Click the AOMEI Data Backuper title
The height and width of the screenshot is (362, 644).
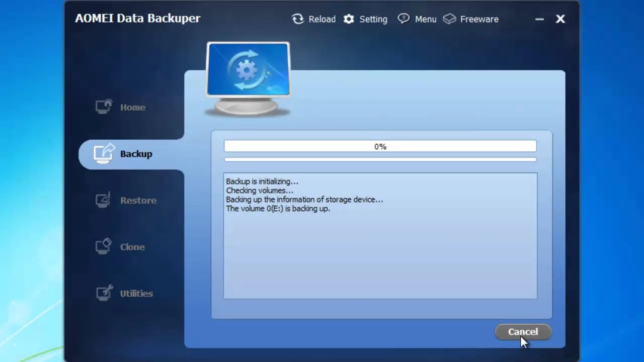[x=138, y=18]
